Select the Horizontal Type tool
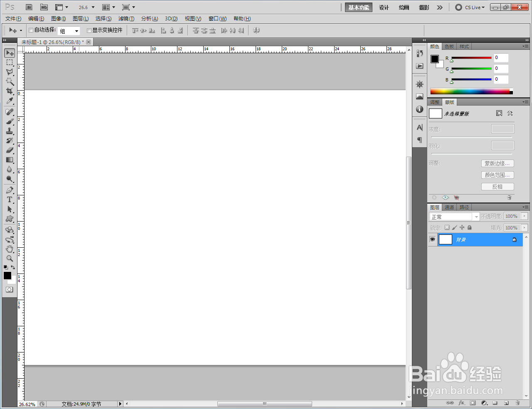532x409 pixels. tap(10, 200)
